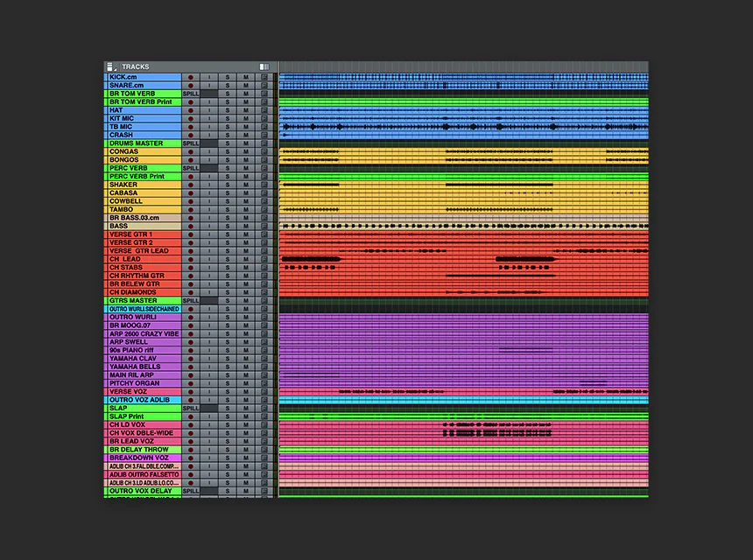This screenshot has height=560, width=753.
Task: Toggle input monitoring on BR BASS.03.cm
Action: [x=209, y=218]
